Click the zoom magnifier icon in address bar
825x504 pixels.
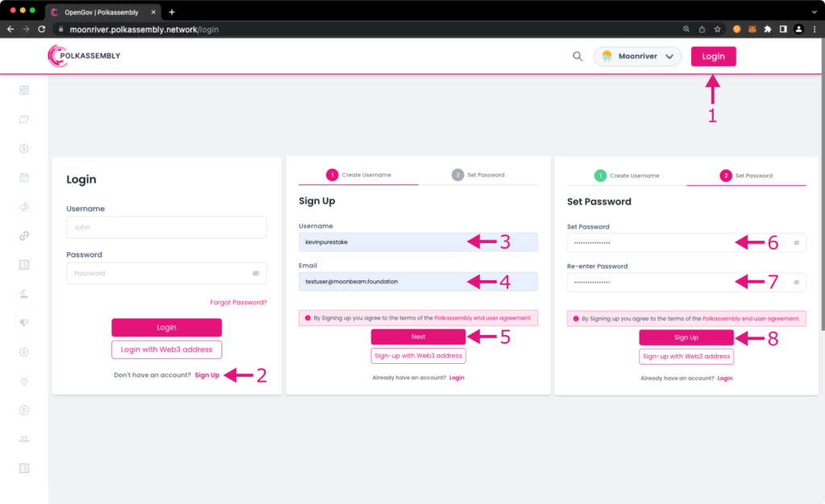686,30
